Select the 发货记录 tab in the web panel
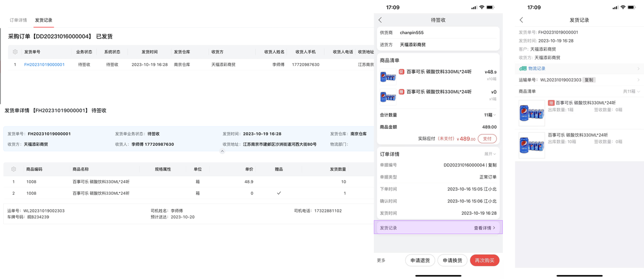This screenshot has width=644, height=279. tap(44, 20)
